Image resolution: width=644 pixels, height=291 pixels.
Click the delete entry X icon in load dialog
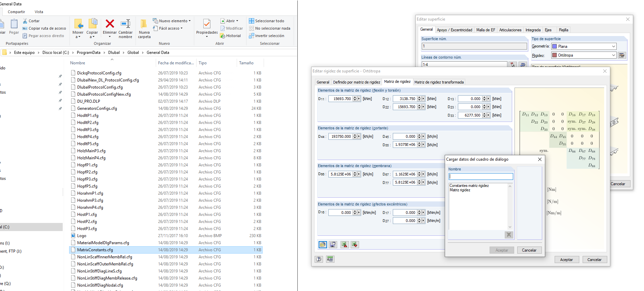point(509,235)
